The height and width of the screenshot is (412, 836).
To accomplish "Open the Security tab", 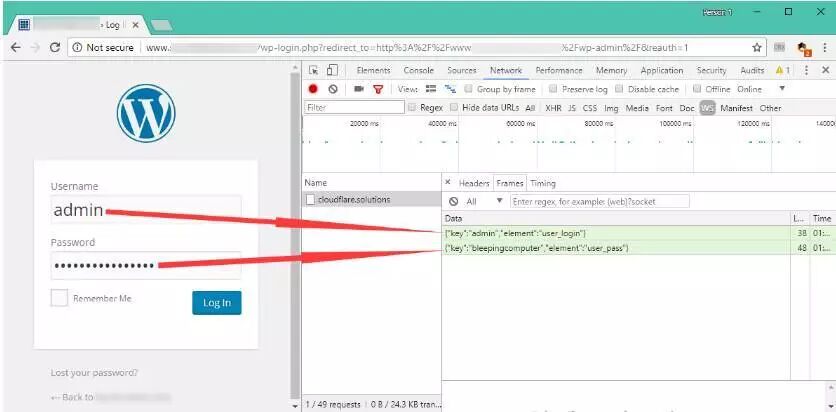I will click(711, 70).
